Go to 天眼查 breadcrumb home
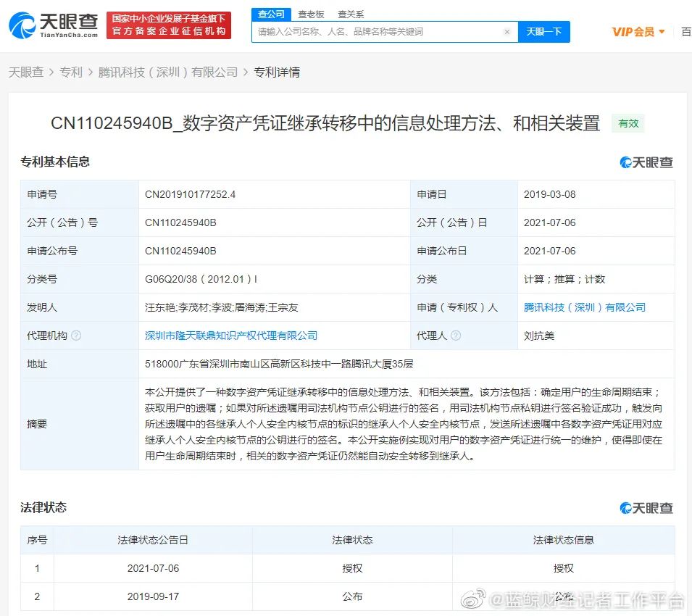This screenshot has height=616, width=692. coord(26,72)
